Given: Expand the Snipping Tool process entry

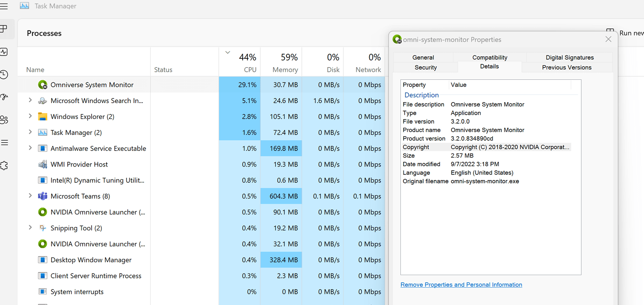Looking at the screenshot, I should pos(30,228).
